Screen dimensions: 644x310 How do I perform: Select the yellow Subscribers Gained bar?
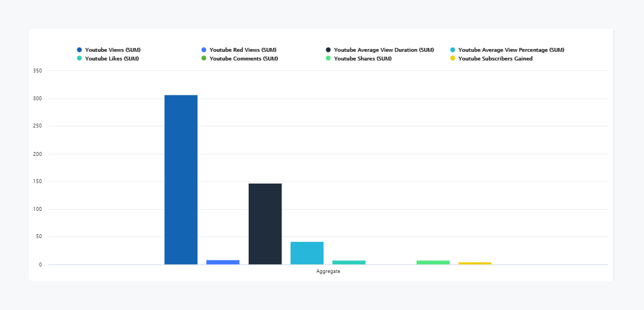click(475, 263)
